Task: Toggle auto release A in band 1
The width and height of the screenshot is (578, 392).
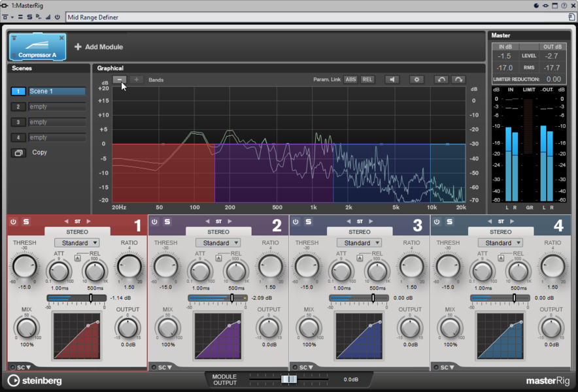Action: click(77, 258)
